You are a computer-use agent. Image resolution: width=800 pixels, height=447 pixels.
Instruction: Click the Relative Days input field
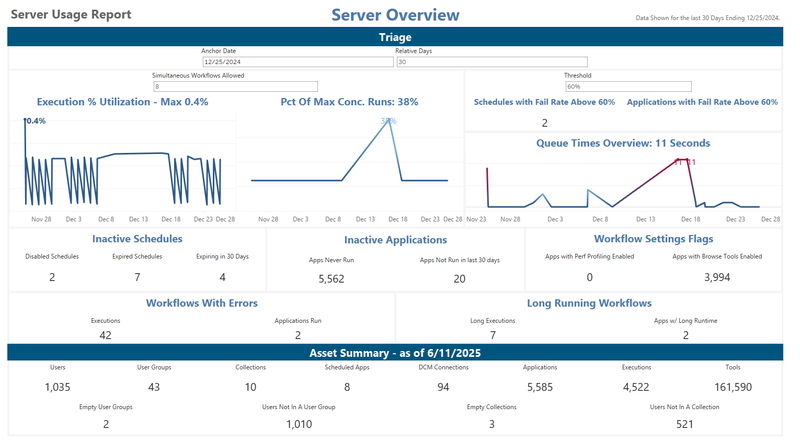click(492, 62)
